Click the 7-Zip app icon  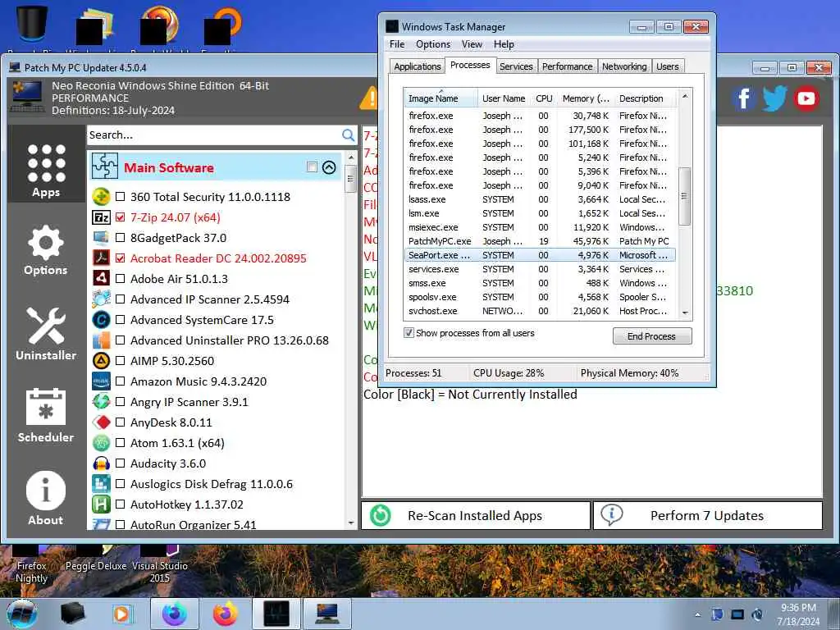pos(101,217)
